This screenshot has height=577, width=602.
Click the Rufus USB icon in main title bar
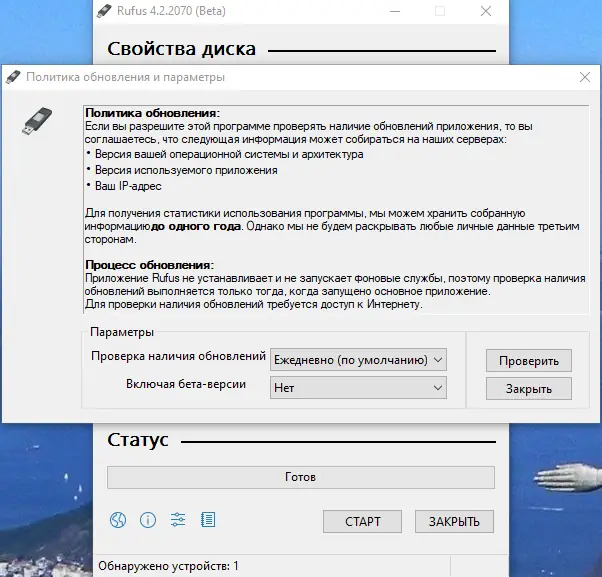(x=104, y=11)
